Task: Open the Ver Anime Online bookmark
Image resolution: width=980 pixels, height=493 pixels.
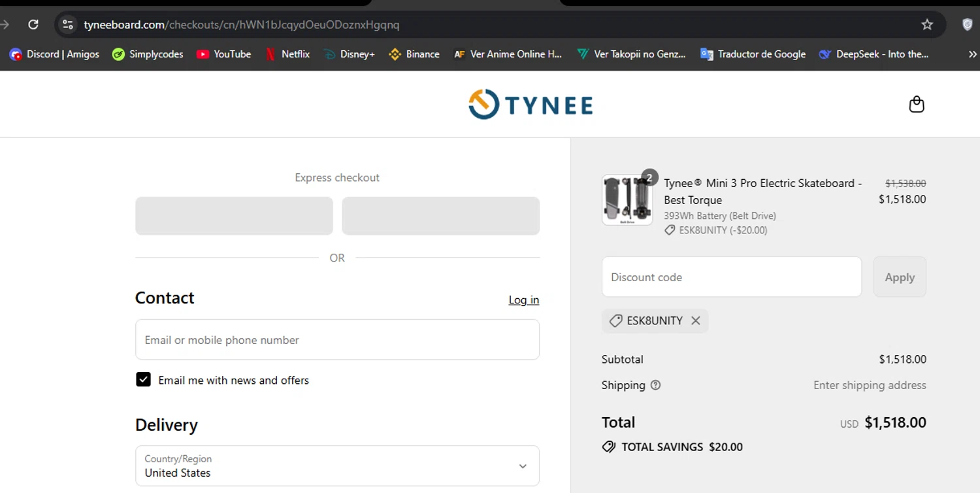Action: [x=508, y=54]
